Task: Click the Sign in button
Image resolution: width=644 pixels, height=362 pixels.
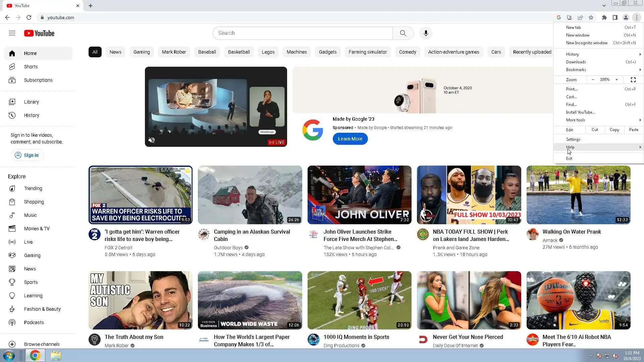Action: [x=27, y=155]
